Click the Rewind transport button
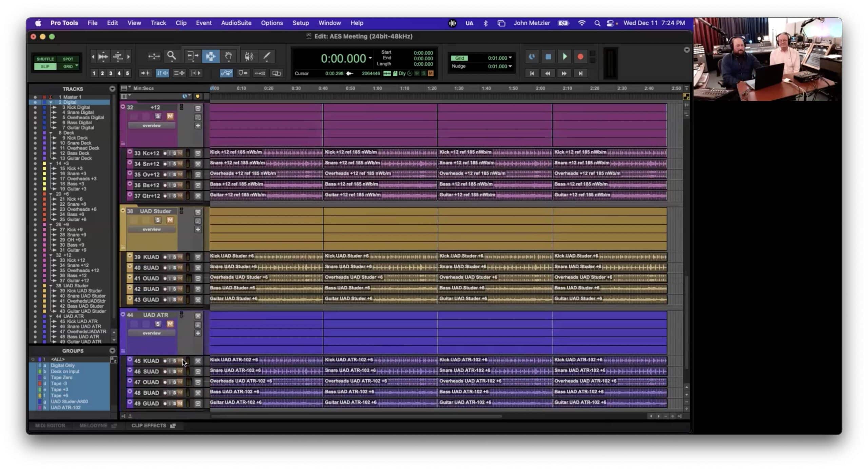The image size is (868, 469). (548, 73)
